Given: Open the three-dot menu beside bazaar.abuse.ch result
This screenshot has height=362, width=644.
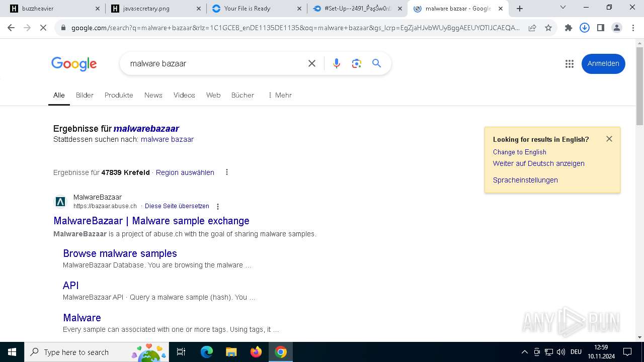Looking at the screenshot, I should pyautogui.click(x=218, y=207).
